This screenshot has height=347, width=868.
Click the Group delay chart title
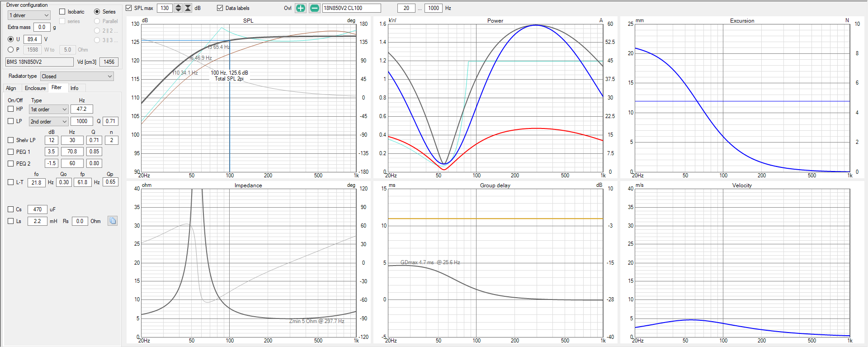pyautogui.click(x=495, y=185)
